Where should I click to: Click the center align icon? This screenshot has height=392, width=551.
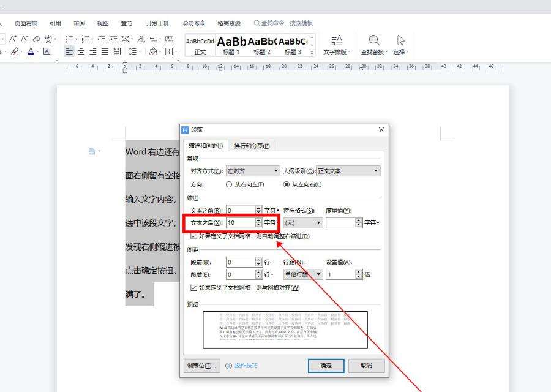pyautogui.click(x=81, y=51)
